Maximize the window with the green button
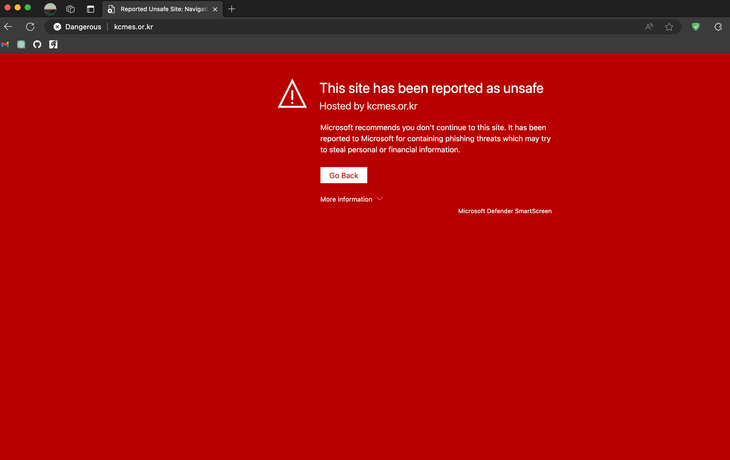Image resolution: width=730 pixels, height=460 pixels. click(28, 7)
